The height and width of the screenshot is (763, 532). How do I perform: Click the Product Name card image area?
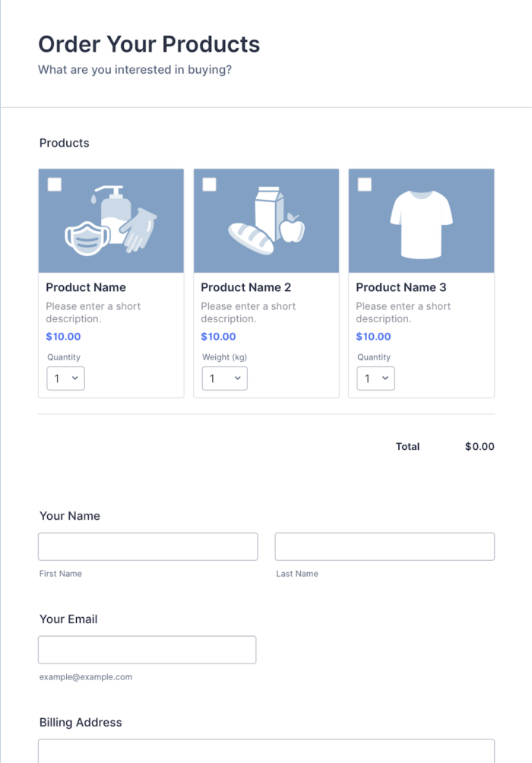pos(111,220)
